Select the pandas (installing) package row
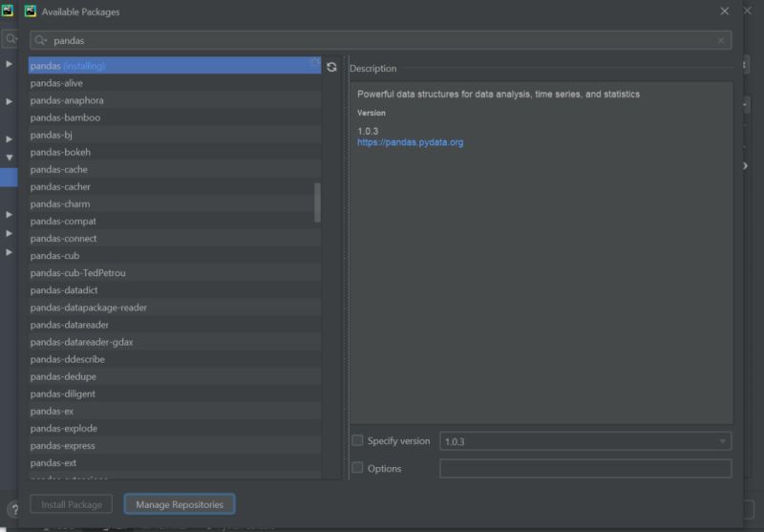This screenshot has width=764, height=532. (x=175, y=66)
